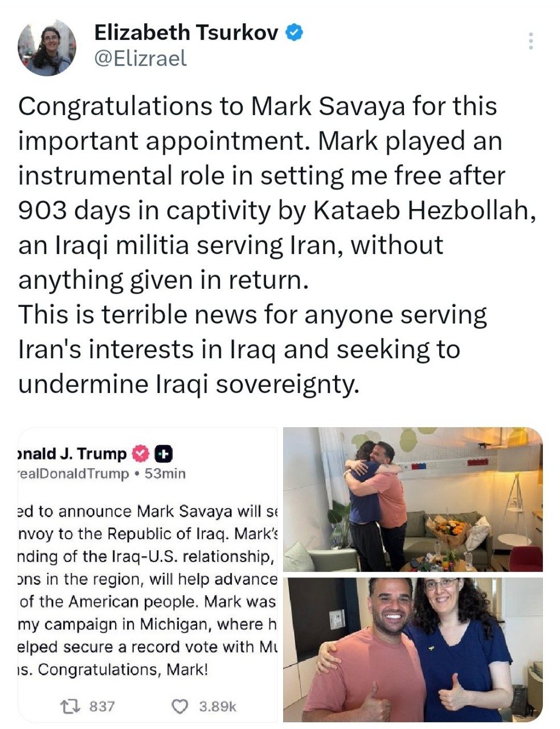
Task: Click "Kataeb Hezbollah" in the tweet text
Action: [424, 211]
